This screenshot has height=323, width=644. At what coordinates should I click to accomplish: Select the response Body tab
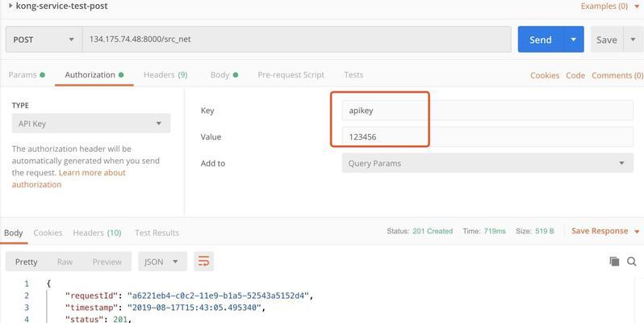(x=14, y=233)
